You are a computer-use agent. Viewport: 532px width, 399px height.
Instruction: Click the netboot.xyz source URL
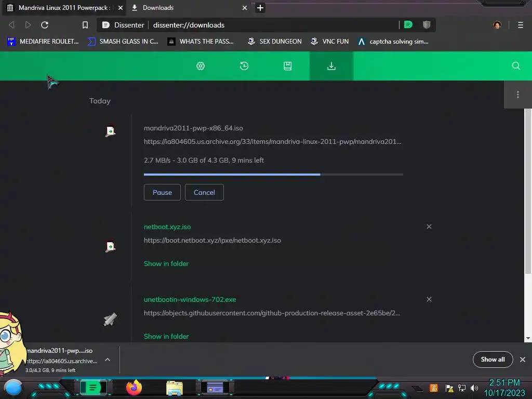212,240
